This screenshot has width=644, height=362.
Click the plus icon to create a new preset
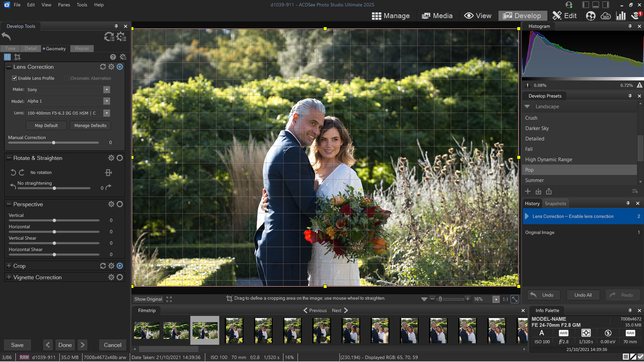tap(528, 191)
